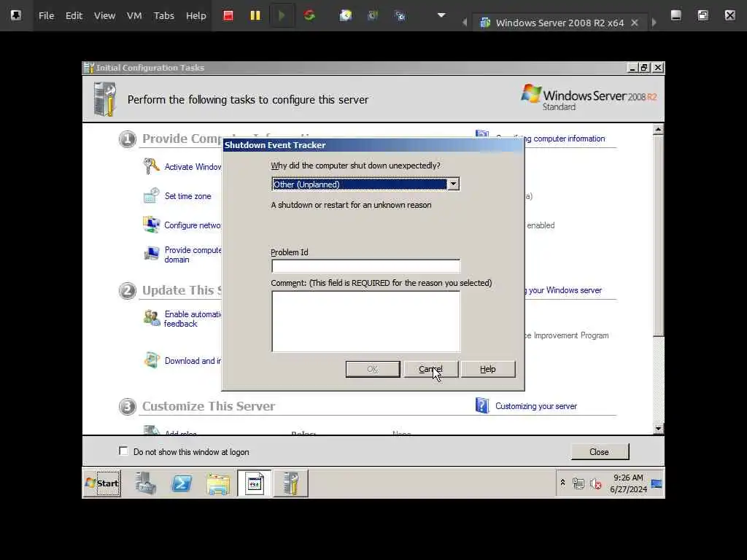Click the Set time zone clock icon
This screenshot has width=747, height=560.
[x=151, y=195]
